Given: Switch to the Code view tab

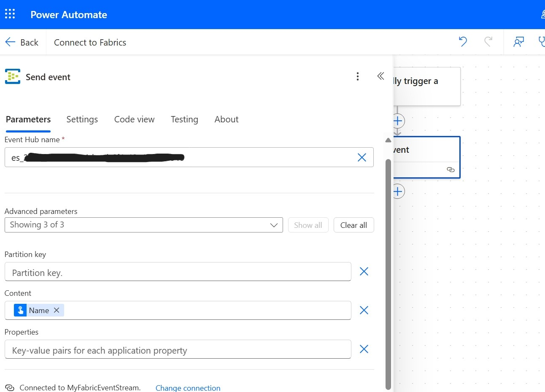Looking at the screenshot, I should coord(134,119).
